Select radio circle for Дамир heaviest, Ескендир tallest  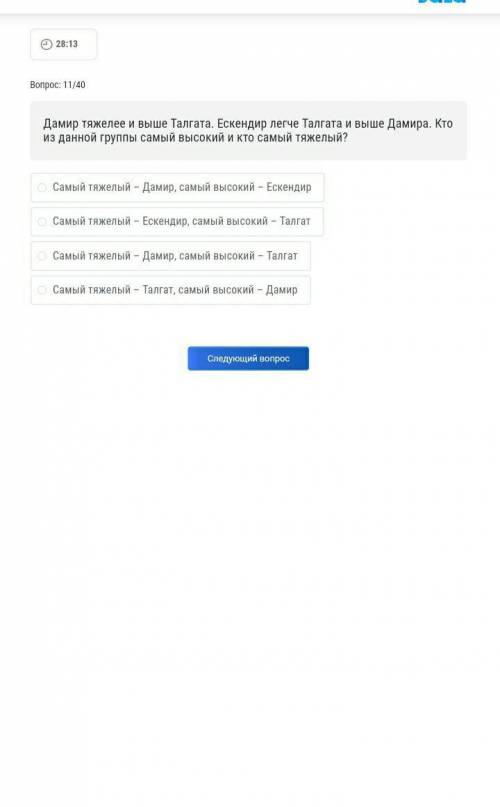point(42,187)
